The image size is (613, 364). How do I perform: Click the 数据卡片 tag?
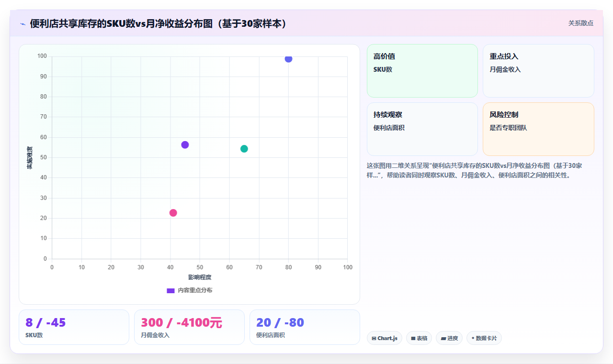(x=484, y=338)
